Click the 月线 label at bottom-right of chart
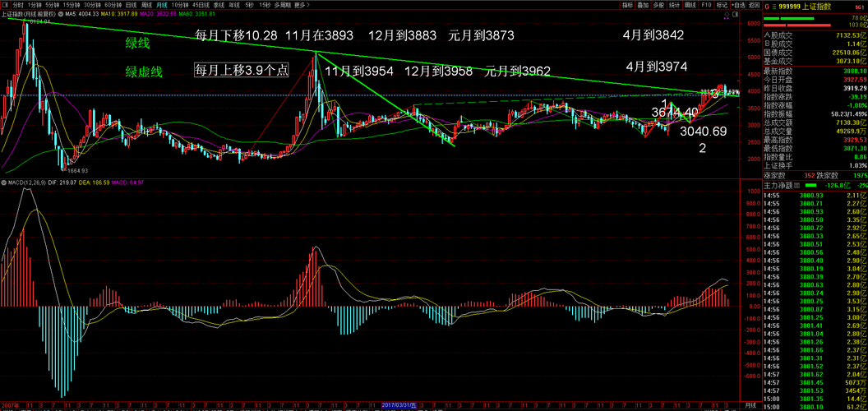868x411 pixels. [749, 405]
